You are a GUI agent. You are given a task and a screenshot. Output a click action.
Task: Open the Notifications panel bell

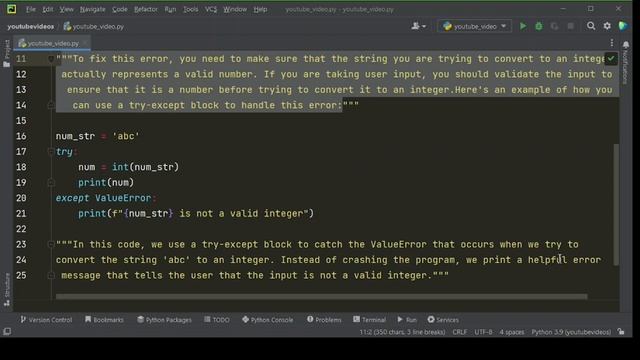click(626, 44)
